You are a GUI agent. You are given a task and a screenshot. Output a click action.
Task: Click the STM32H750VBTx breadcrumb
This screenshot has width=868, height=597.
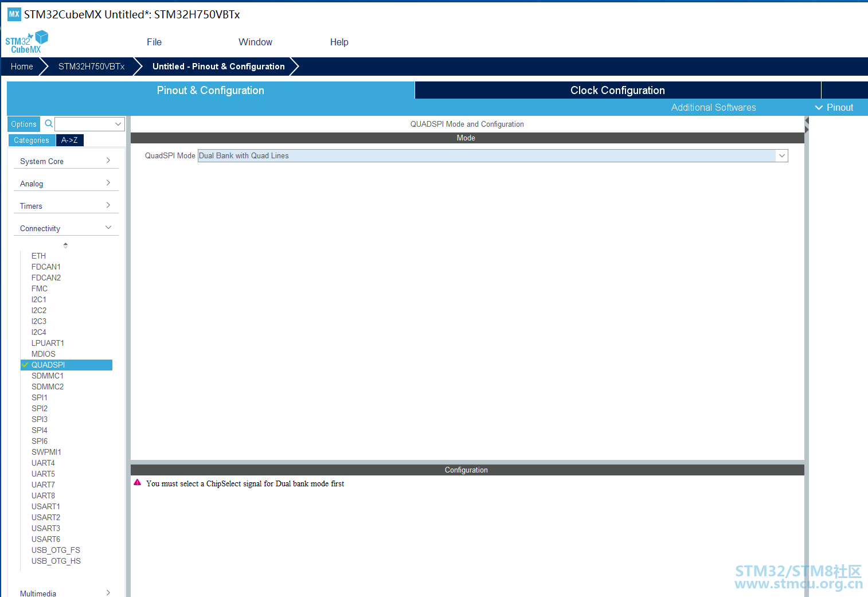pos(91,67)
